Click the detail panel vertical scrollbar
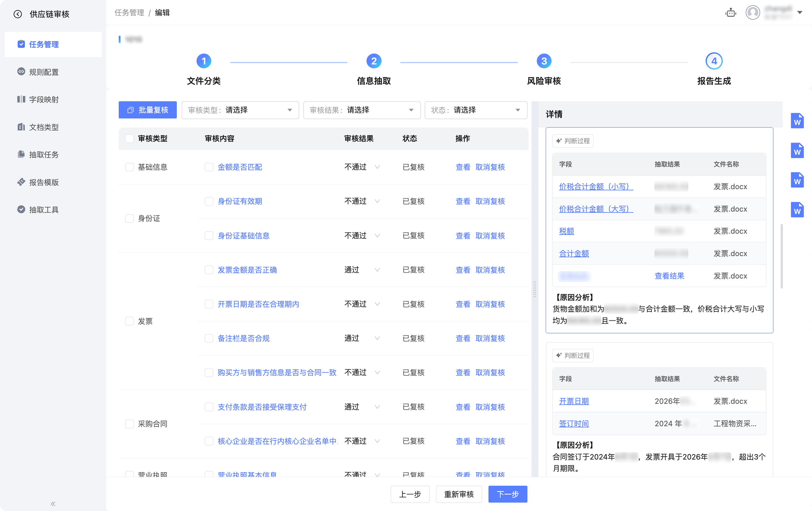The height and width of the screenshot is (511, 812). pyautogui.click(x=781, y=256)
